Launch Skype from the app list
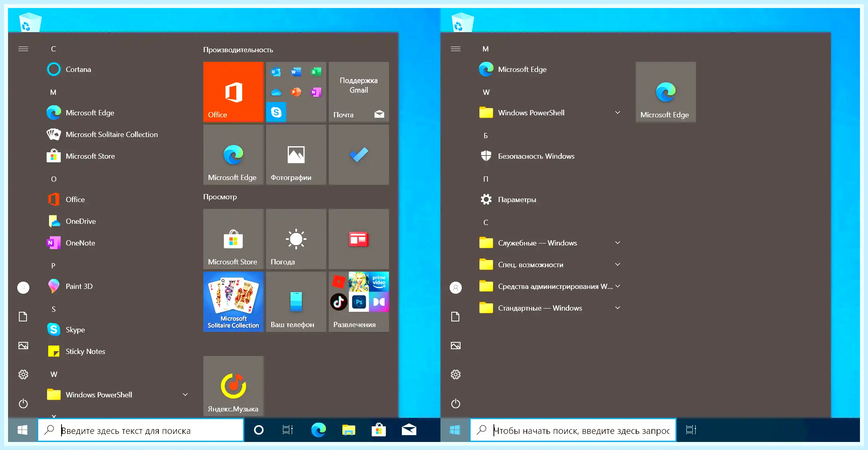The width and height of the screenshot is (868, 450). tap(117, 330)
